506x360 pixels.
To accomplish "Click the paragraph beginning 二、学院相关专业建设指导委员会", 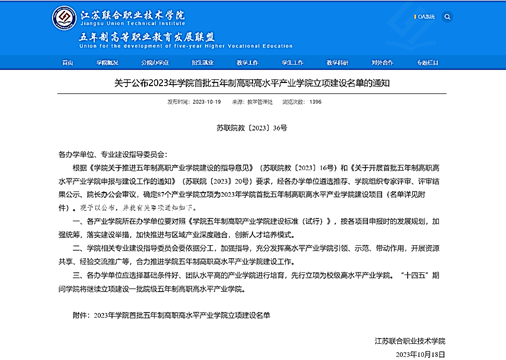I will (x=249, y=255).
